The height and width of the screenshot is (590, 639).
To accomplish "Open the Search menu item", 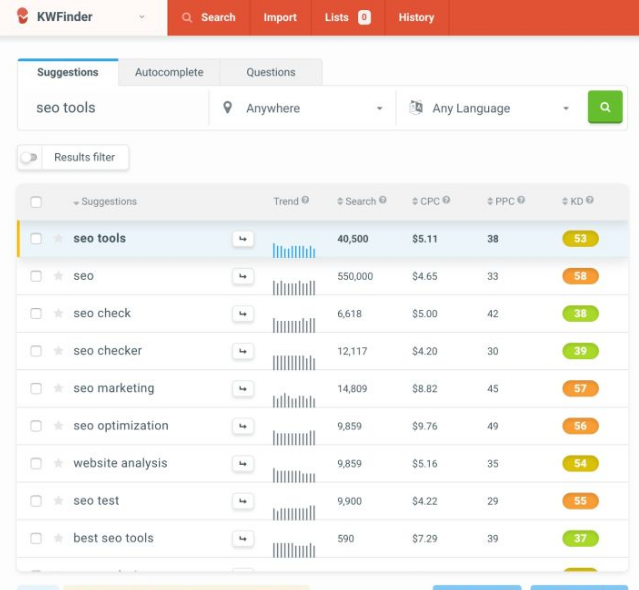I will point(209,18).
